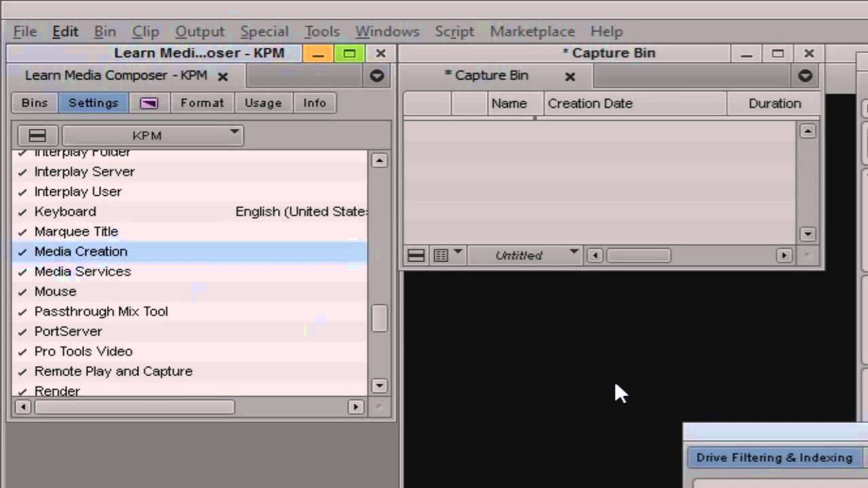
Task: Open Settings fast menu hamburger icon
Action: [x=37, y=136]
